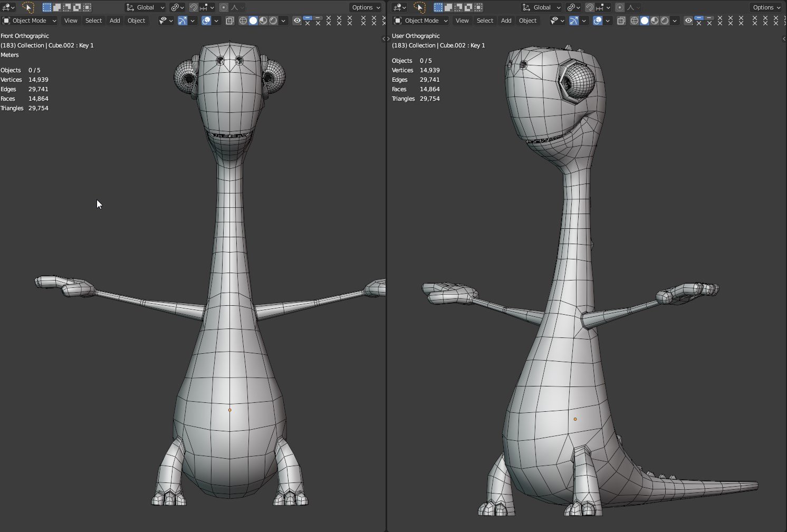Click the solid shading icon in right viewport
The image size is (787, 532).
coord(645,21)
